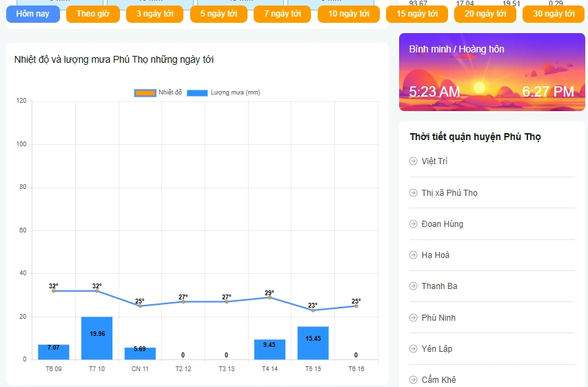Click arrow icon beside Thanh Ba
588x387 pixels.
(x=414, y=286)
